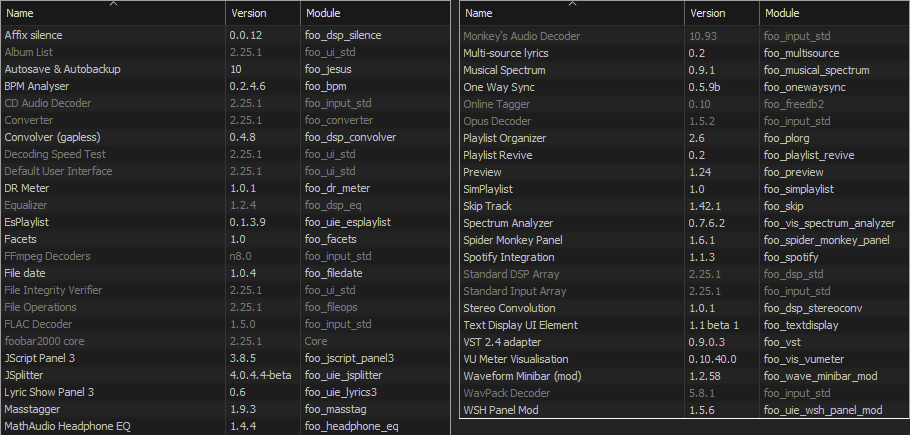Select Multi-source lyrics entry

click(x=684, y=53)
